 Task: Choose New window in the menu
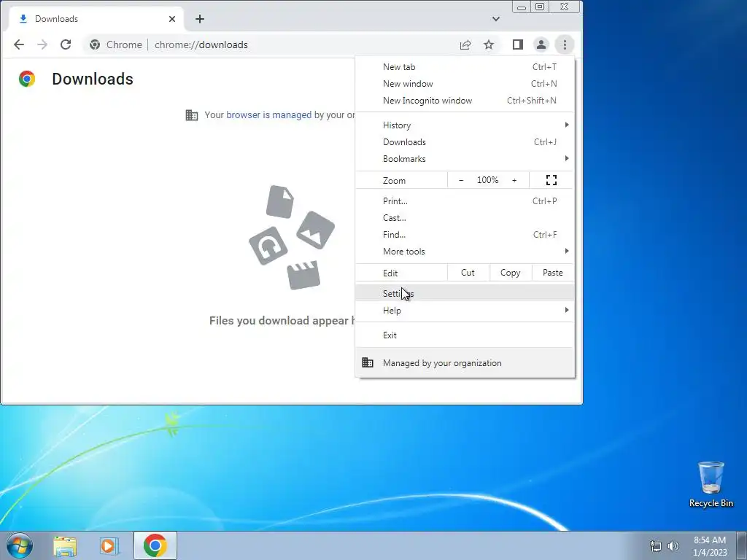point(465,84)
